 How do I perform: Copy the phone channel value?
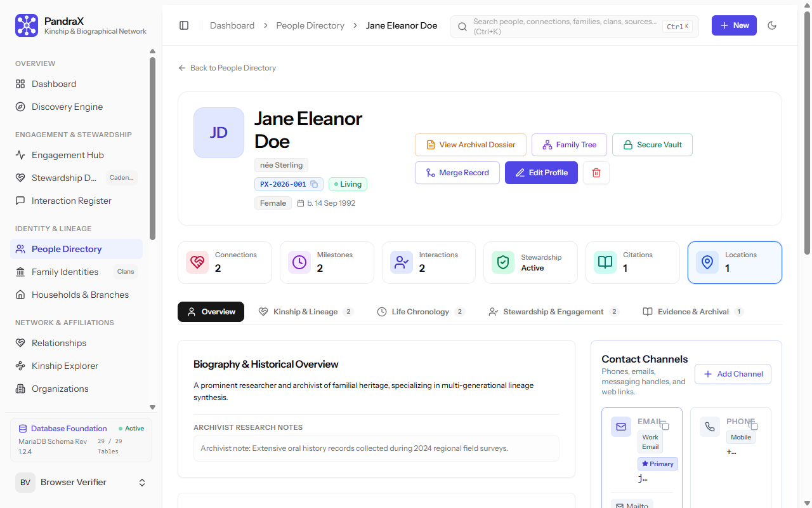coord(754,425)
